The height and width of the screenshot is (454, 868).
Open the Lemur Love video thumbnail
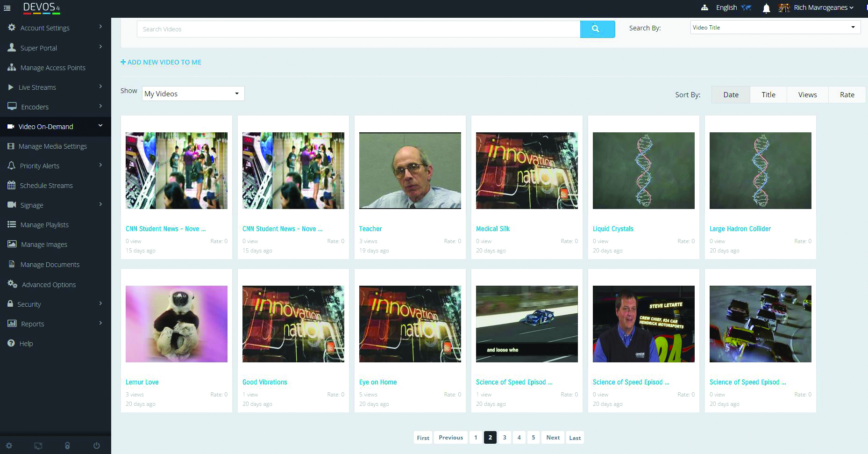[x=176, y=324]
